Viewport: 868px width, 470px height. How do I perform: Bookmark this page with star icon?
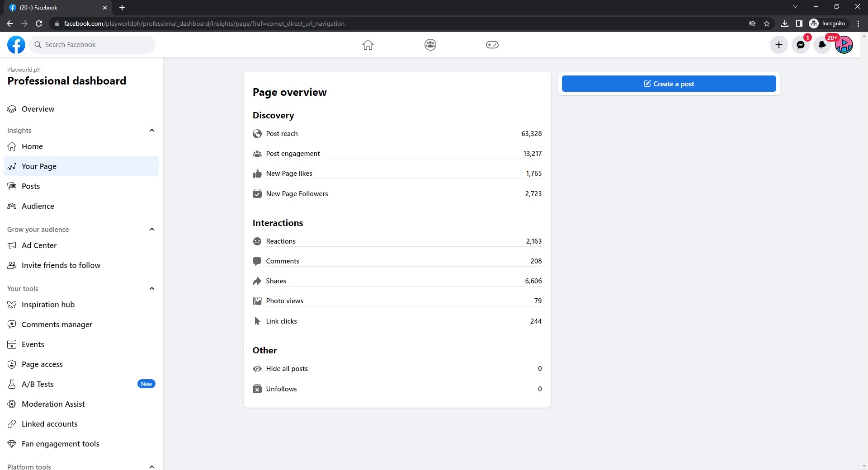click(x=767, y=23)
